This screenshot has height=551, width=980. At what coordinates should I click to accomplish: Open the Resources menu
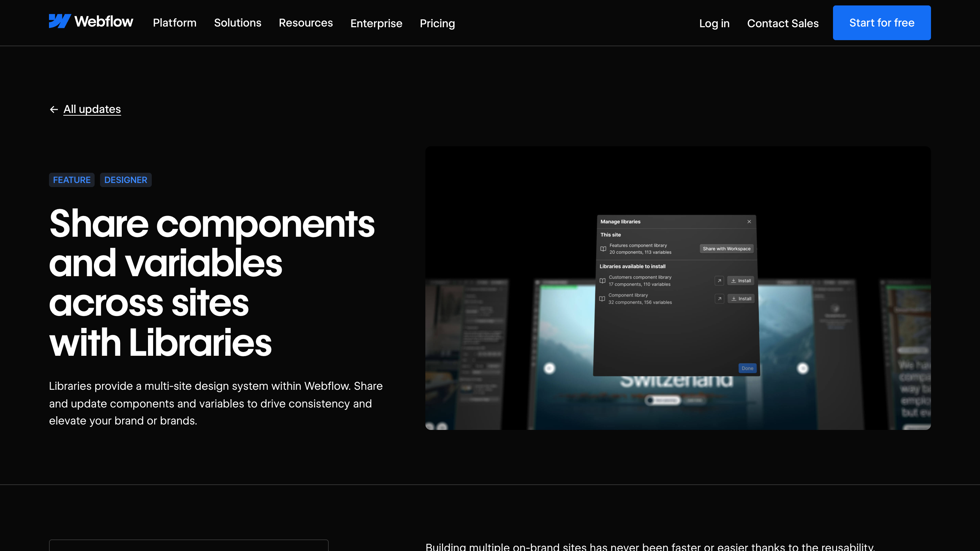click(306, 23)
